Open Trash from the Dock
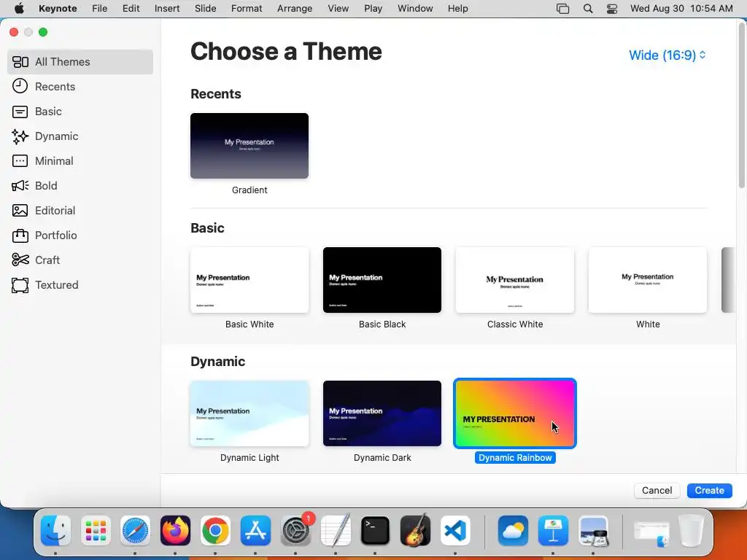Viewport: 747px width, 560px height. pos(692,531)
